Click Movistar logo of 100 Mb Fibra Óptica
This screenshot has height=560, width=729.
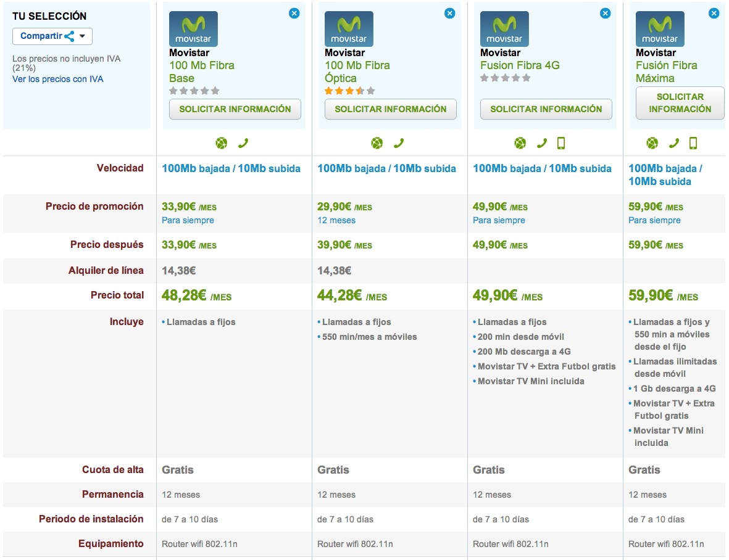coord(349,29)
